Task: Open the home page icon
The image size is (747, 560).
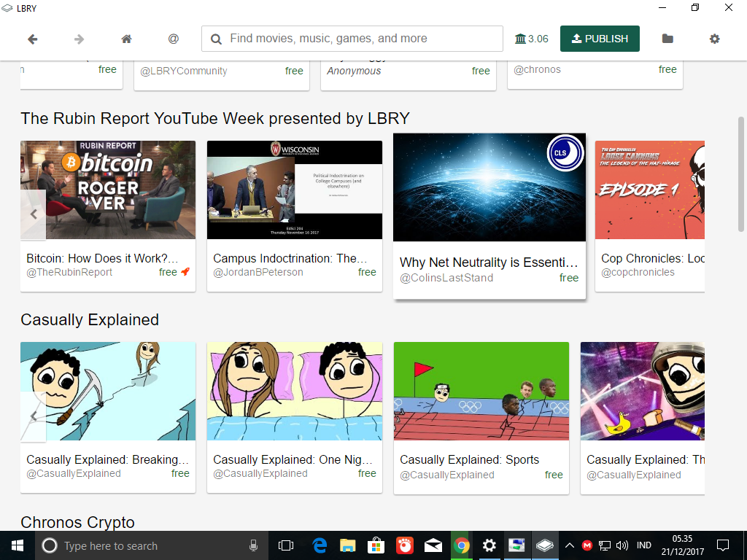Action: coord(126,39)
